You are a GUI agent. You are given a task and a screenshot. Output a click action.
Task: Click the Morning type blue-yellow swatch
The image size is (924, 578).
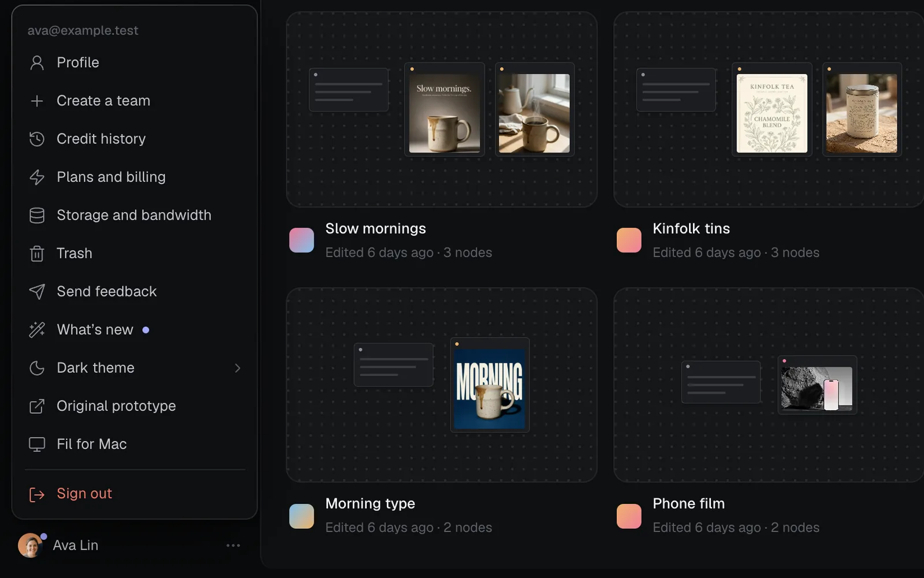[x=301, y=516]
